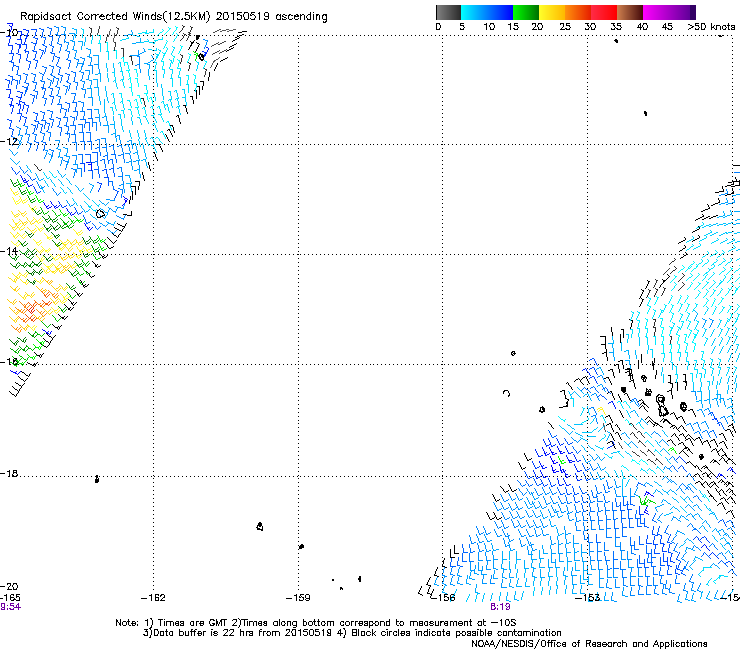
Task: Click the magenta-purple 40-50 knots color segment
Action: click(x=669, y=12)
